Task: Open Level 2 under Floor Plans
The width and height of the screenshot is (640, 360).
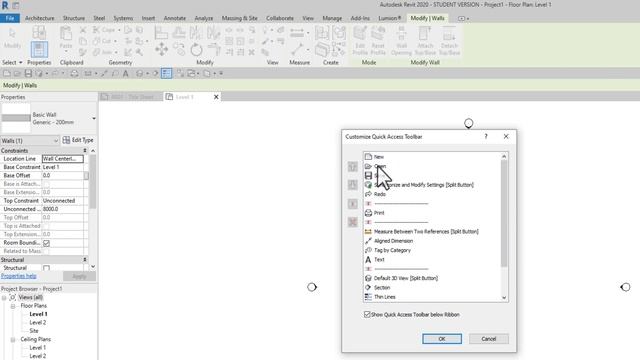Action: click(38, 322)
